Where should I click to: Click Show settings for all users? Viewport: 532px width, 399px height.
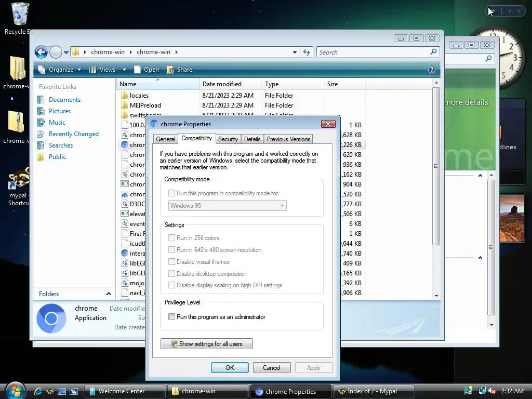point(207,344)
